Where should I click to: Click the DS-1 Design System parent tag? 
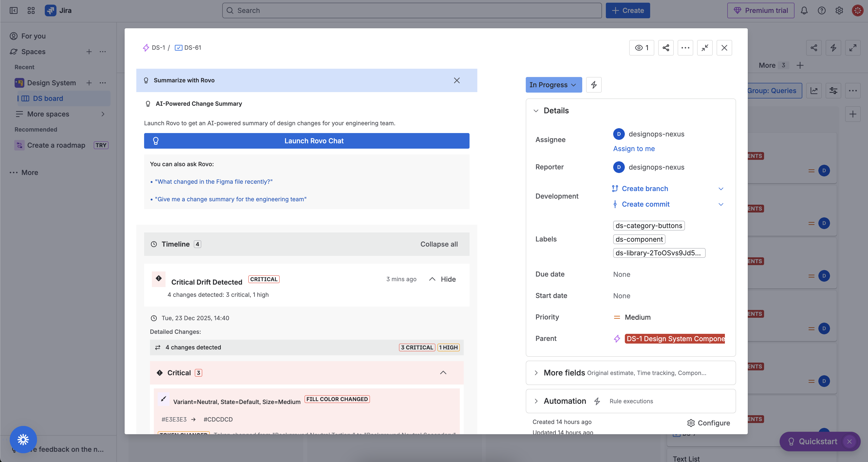pyautogui.click(x=674, y=338)
